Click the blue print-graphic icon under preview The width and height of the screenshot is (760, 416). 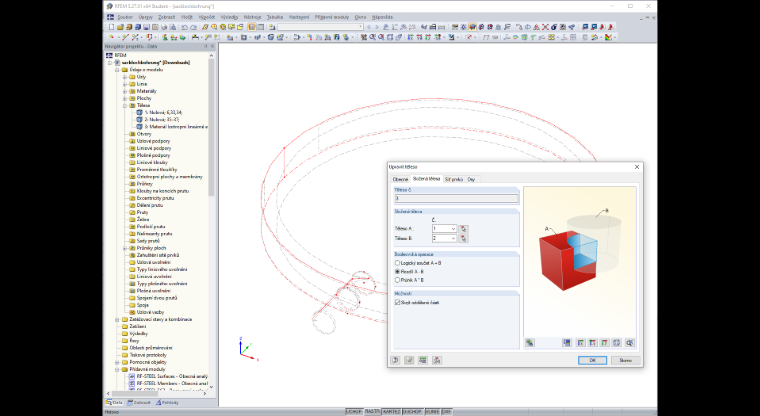(x=567, y=343)
